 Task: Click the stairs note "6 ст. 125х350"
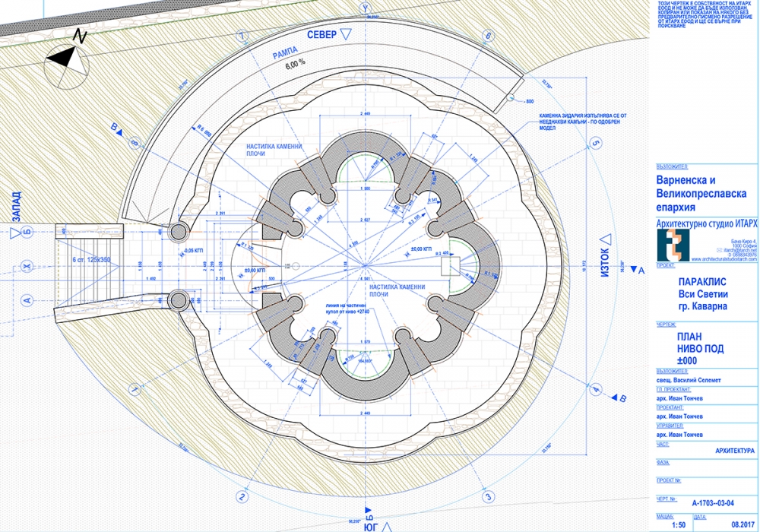(91, 260)
